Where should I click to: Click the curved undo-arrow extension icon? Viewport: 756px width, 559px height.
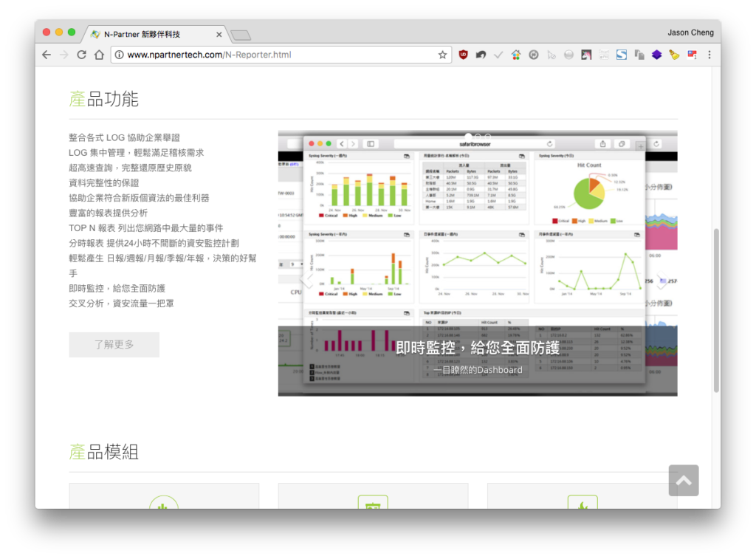[x=481, y=55]
